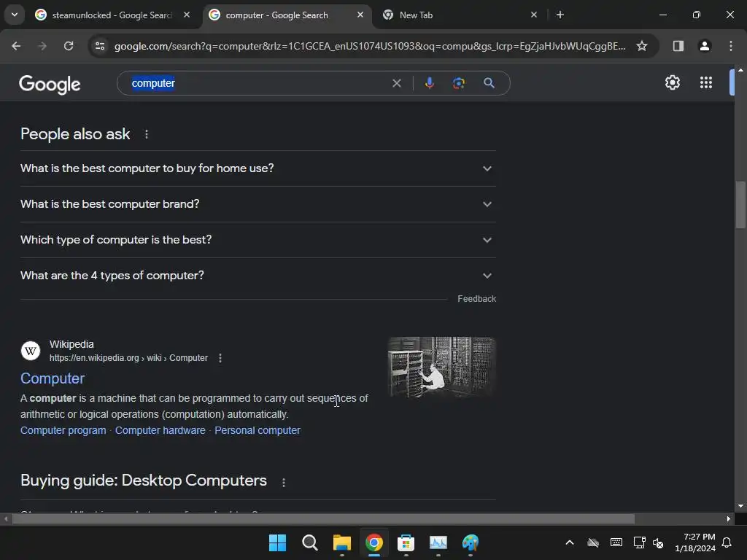Image resolution: width=747 pixels, height=560 pixels.
Task: Open the Wikipedia computer thumbnail image
Action: point(442,367)
